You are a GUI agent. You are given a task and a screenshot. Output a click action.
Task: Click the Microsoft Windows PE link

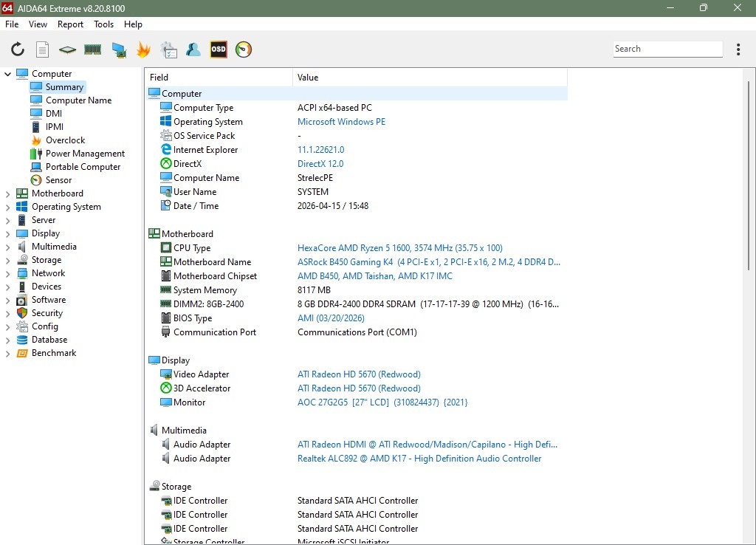pyautogui.click(x=341, y=122)
